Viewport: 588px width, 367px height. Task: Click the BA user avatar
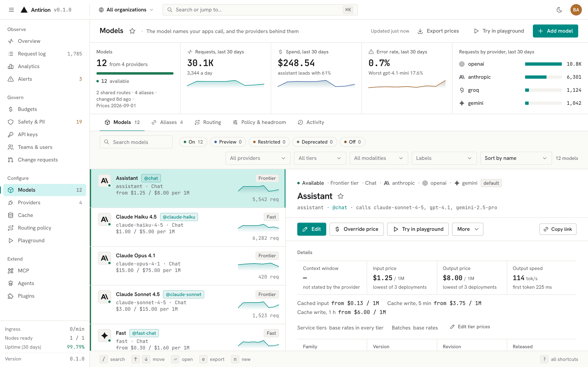click(x=576, y=10)
